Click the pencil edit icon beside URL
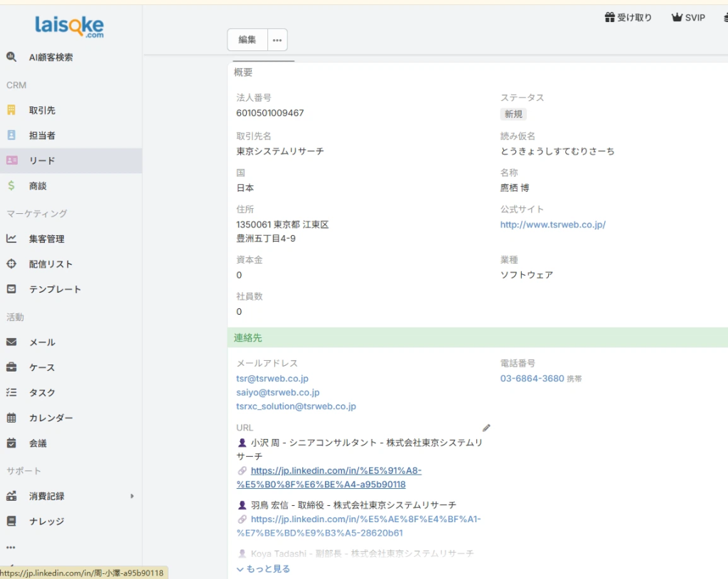This screenshot has height=579, width=728. (486, 428)
